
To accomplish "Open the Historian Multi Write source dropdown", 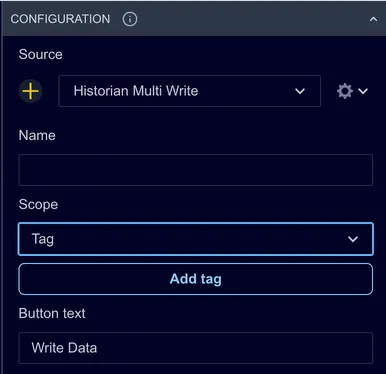I will pyautogui.click(x=189, y=91).
